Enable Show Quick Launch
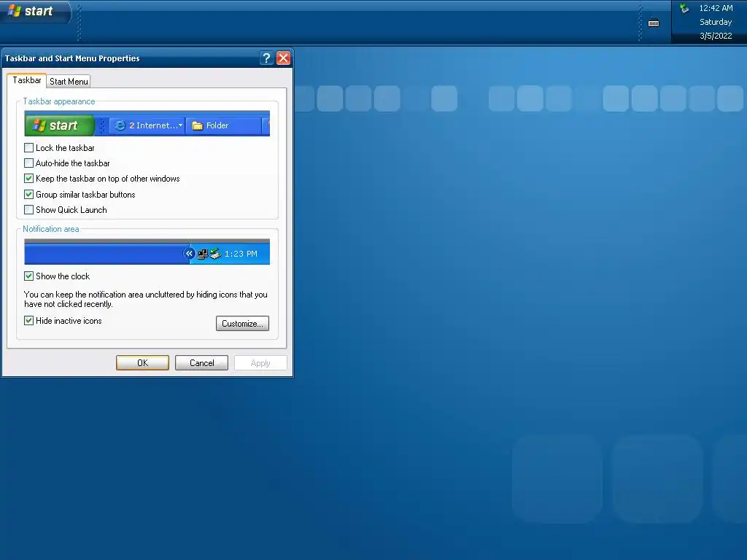This screenshot has width=747, height=560. coord(28,209)
